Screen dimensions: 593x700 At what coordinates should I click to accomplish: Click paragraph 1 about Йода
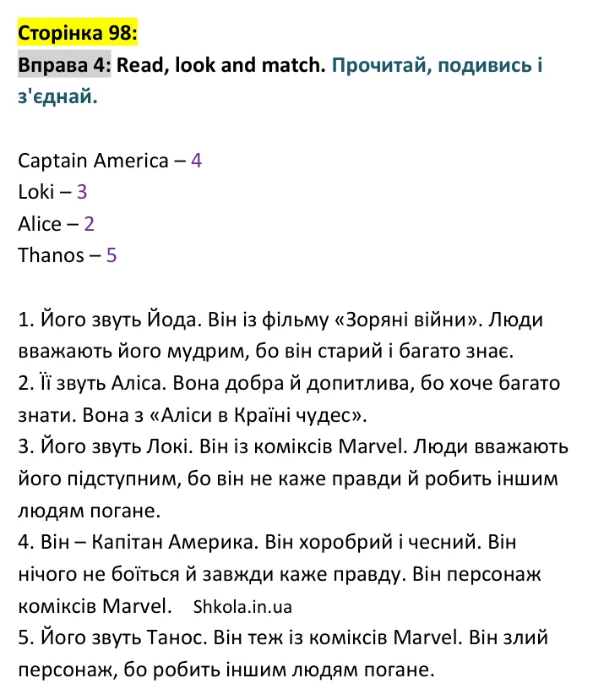[x=280, y=336]
